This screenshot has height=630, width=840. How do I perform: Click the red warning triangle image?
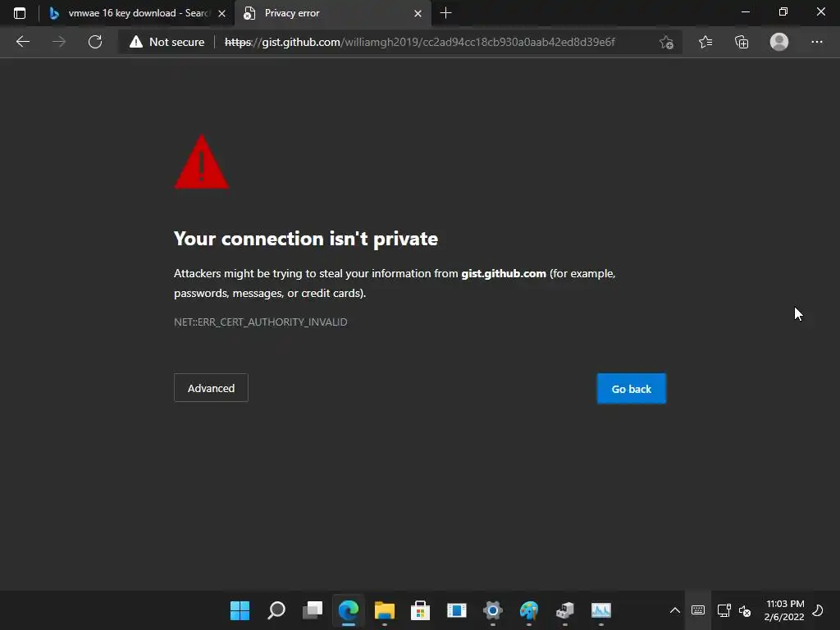pos(202,162)
